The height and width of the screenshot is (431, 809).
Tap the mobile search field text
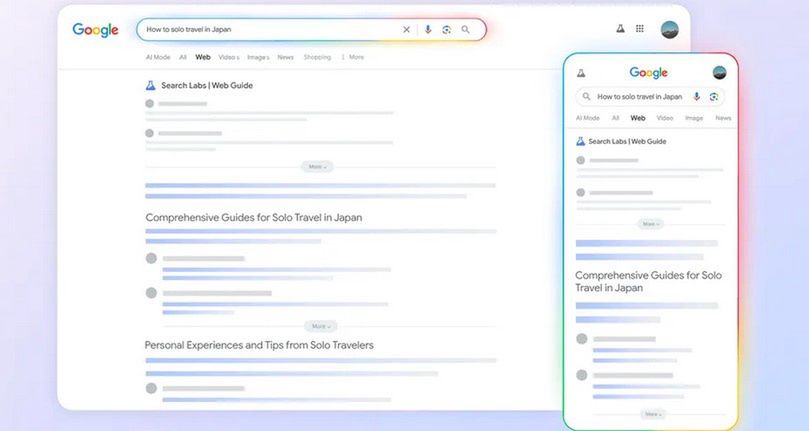tap(640, 97)
